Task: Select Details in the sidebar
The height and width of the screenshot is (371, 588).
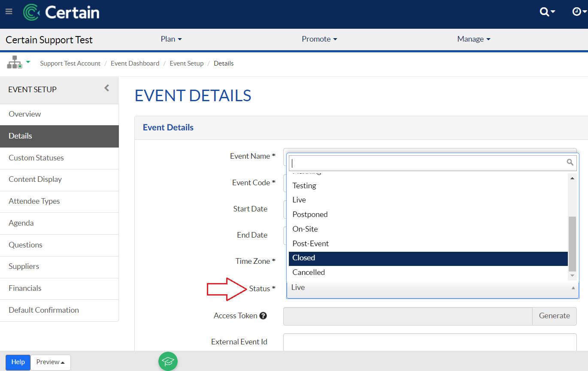Action: pos(59,136)
